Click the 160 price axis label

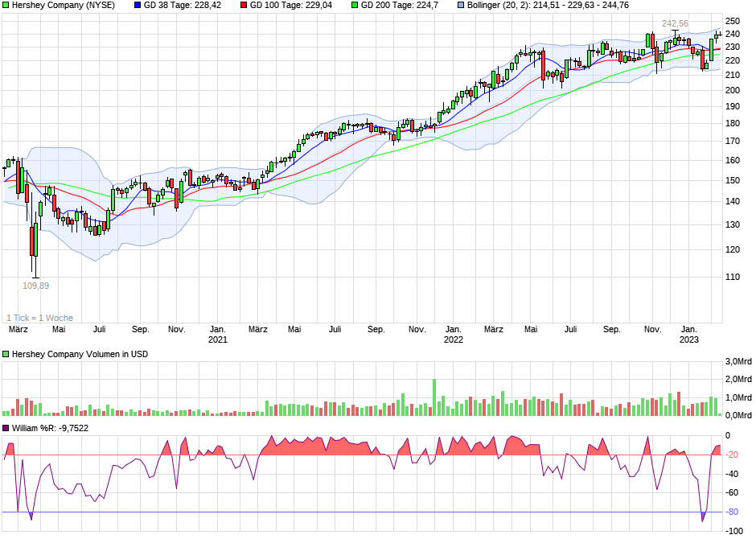[733, 161]
